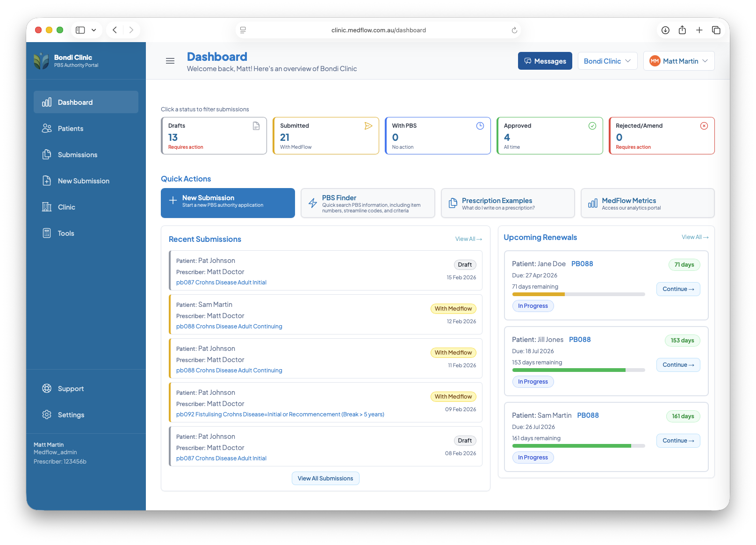The height and width of the screenshot is (545, 756).
Task: Click View All Submissions button
Action: 325,479
